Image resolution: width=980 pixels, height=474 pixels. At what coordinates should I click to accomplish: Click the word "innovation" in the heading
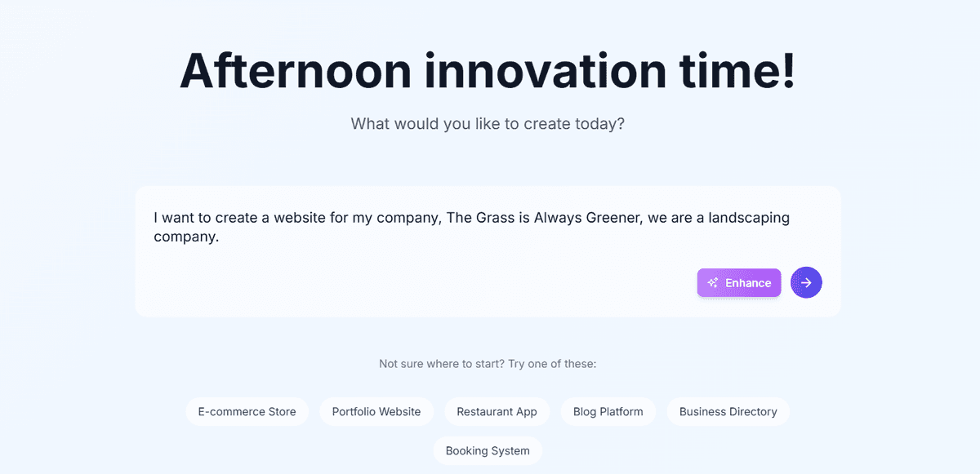(546, 70)
